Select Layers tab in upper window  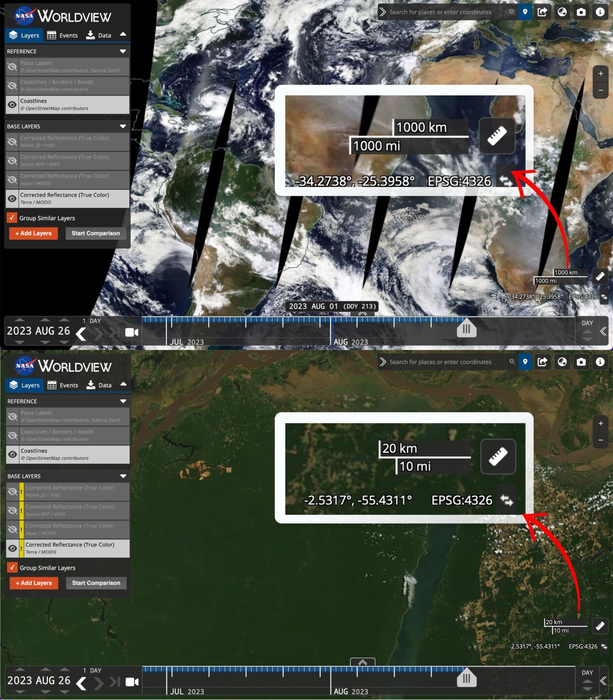[x=24, y=35]
